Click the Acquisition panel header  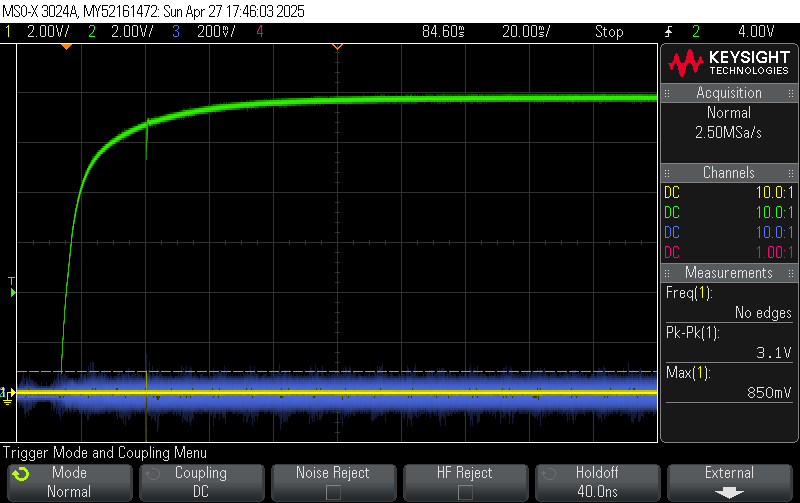(729, 93)
